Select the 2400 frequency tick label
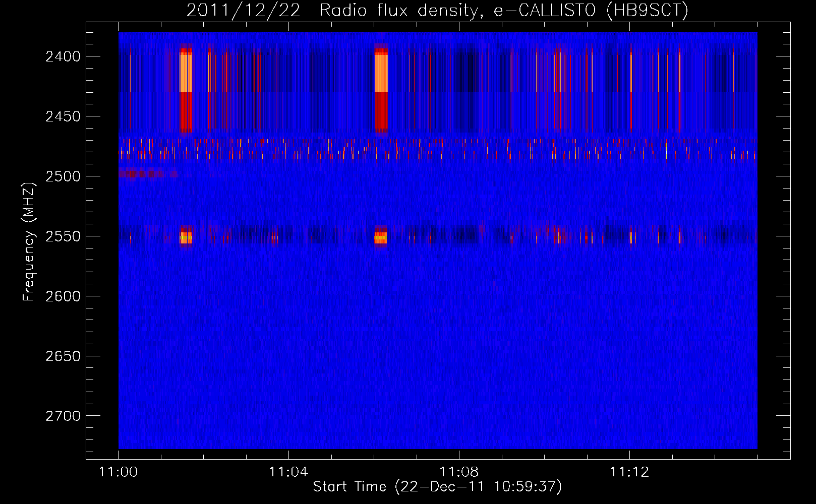Screen dimensions: 816x504 point(63,56)
